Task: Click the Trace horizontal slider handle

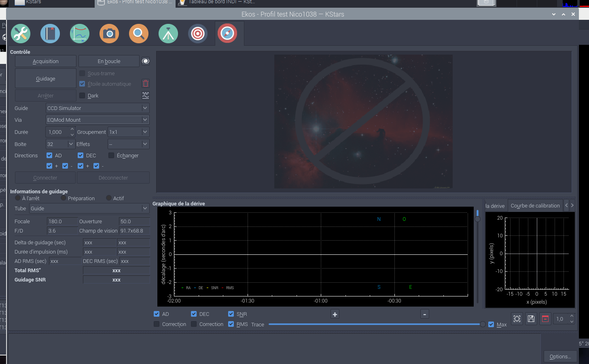Action: click(483, 324)
